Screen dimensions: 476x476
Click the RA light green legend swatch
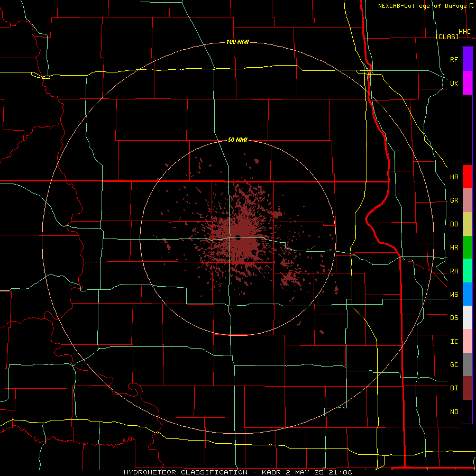click(x=467, y=271)
